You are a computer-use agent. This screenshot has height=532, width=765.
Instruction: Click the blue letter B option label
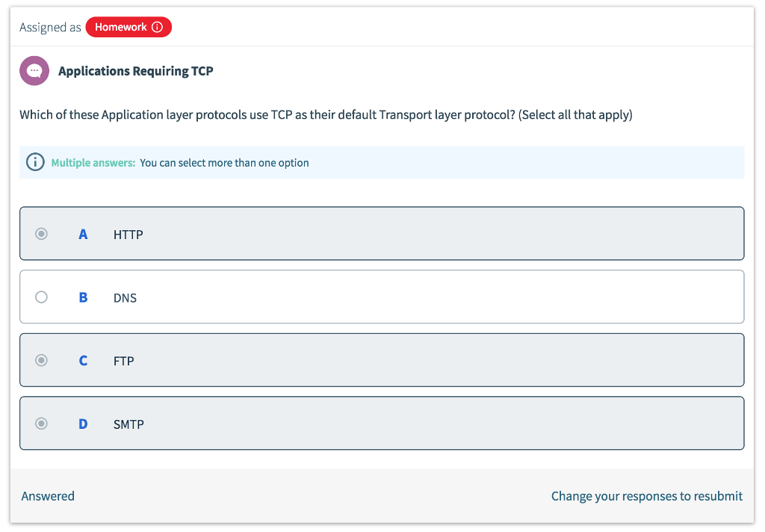pos(83,297)
